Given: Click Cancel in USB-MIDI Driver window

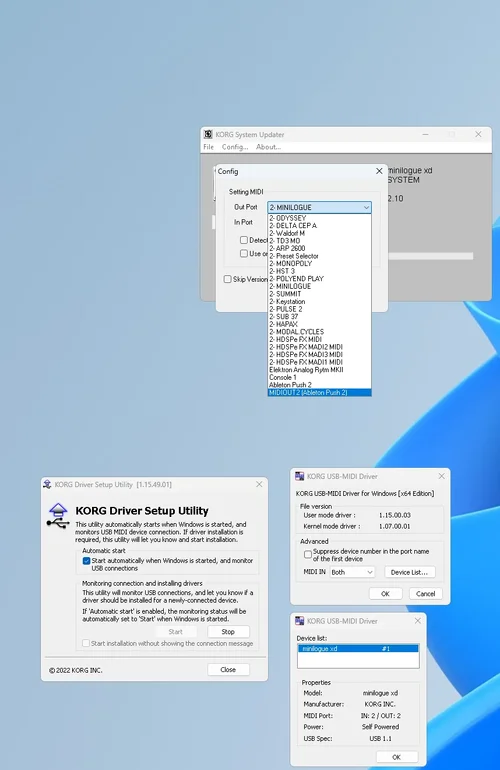Looking at the screenshot, I should [x=425, y=594].
